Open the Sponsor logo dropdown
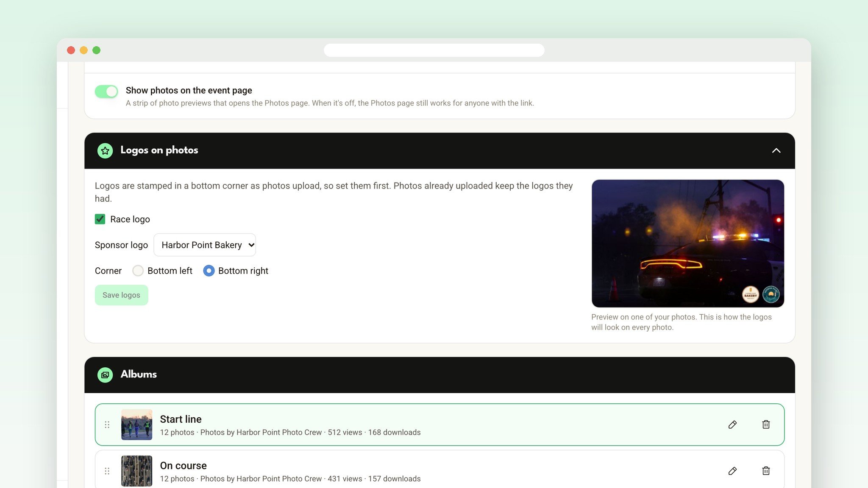Image resolution: width=868 pixels, height=488 pixels. [x=205, y=245]
